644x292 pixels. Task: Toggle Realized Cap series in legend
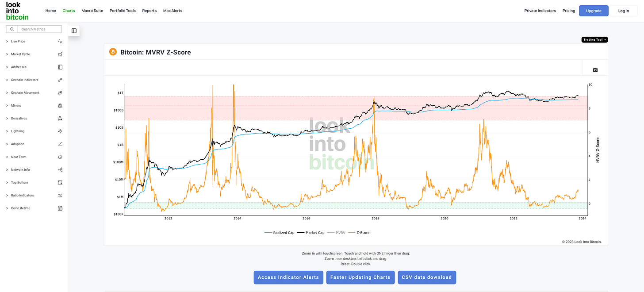coord(279,232)
